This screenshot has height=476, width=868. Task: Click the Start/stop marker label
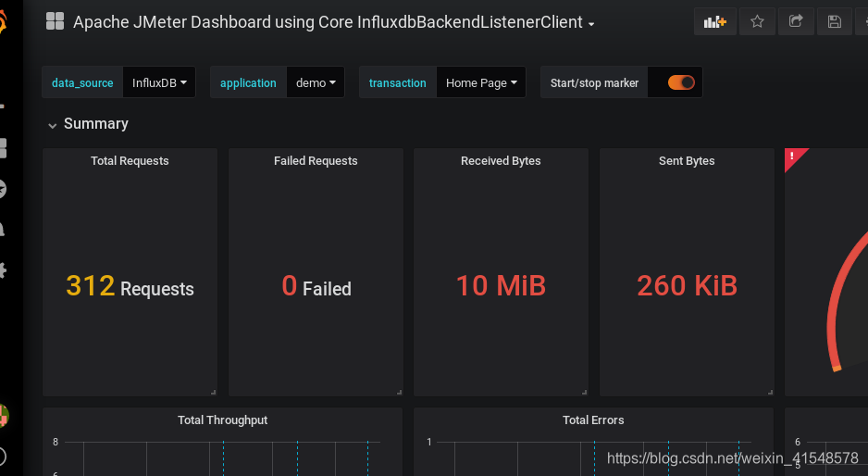click(x=594, y=82)
